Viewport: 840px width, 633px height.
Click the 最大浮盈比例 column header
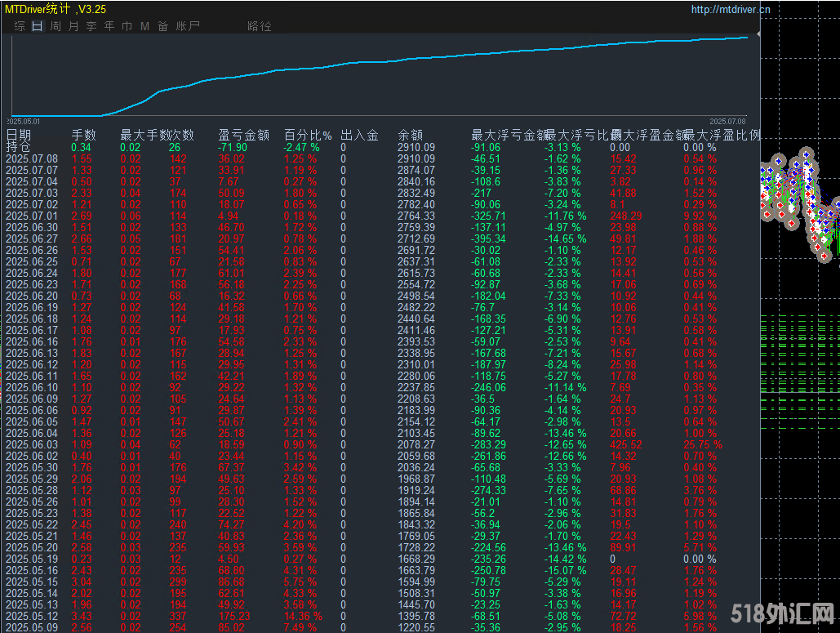(x=722, y=135)
